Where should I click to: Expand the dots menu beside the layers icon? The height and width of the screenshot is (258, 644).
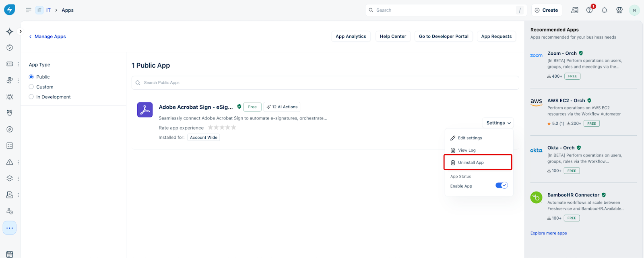tap(18, 178)
